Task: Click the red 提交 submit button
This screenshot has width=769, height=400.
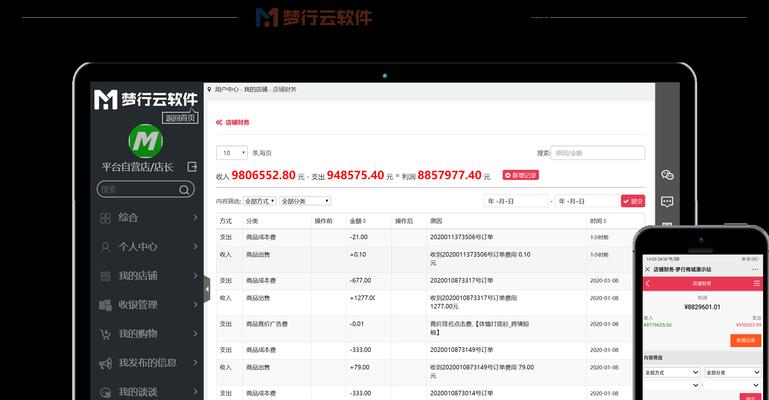Action: (x=633, y=201)
